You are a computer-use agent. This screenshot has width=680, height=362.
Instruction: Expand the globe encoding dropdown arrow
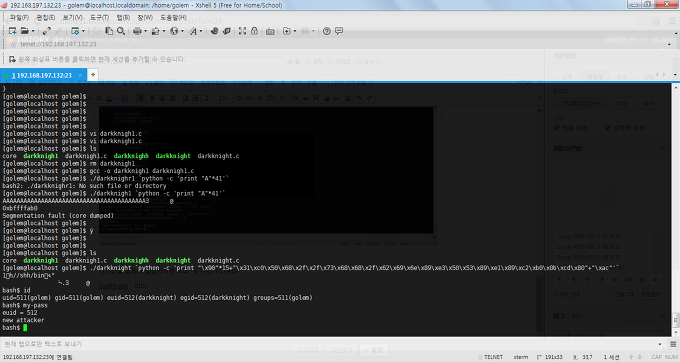pos(182,31)
